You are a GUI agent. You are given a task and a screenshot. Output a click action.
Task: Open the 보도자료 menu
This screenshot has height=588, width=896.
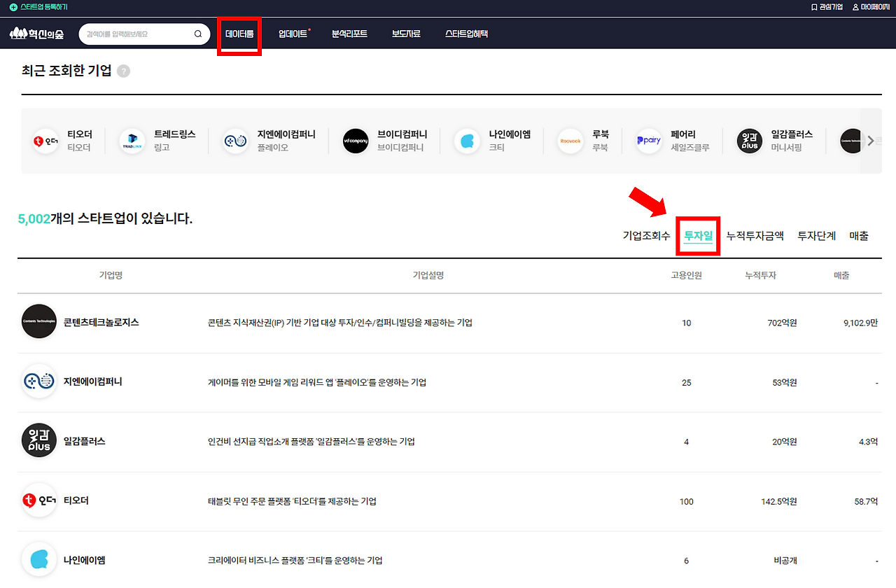406,34
